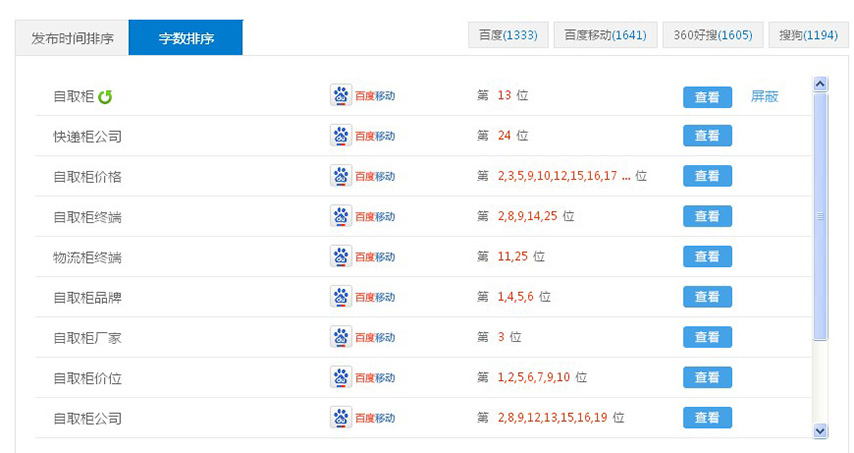Image resolution: width=854 pixels, height=453 pixels.
Task: Click the ranking value 3 for 自取柜厂家
Action: (501, 337)
